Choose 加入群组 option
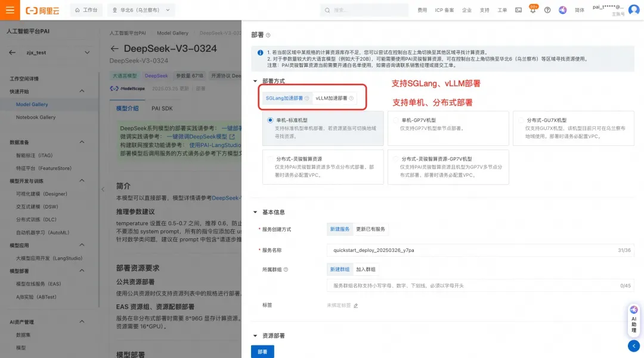This screenshot has width=644, height=358. pyautogui.click(x=366, y=269)
